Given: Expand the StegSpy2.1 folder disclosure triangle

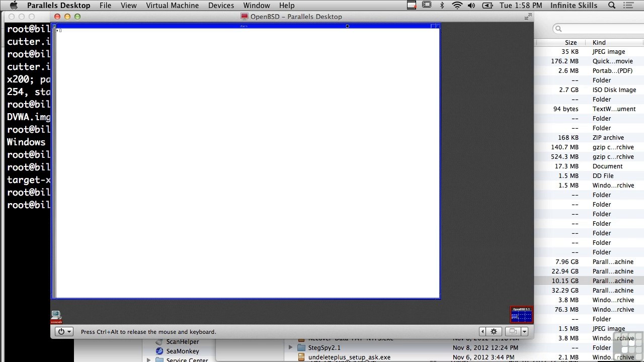Looking at the screenshot, I should click(x=290, y=347).
